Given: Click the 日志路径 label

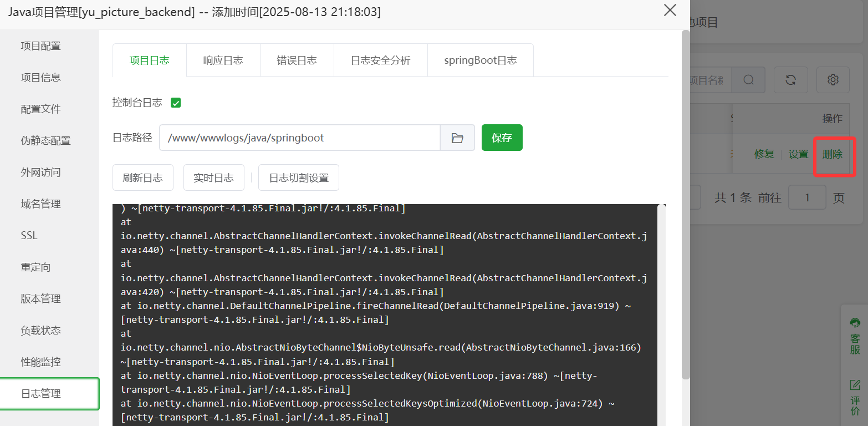Looking at the screenshot, I should 132,138.
